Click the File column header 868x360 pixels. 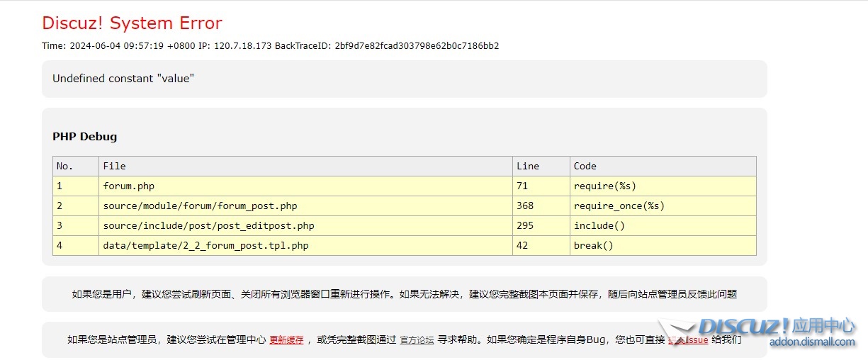point(114,167)
